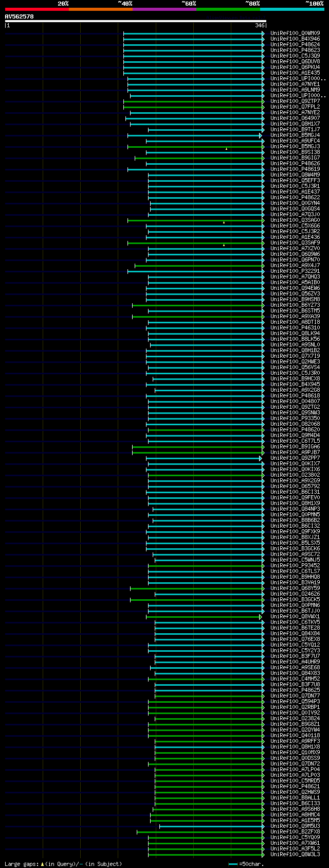This screenshot has width=329, height=868.
Task: Click the yellow gap marker on B5MGJ3 bar
Action: tap(226, 149)
